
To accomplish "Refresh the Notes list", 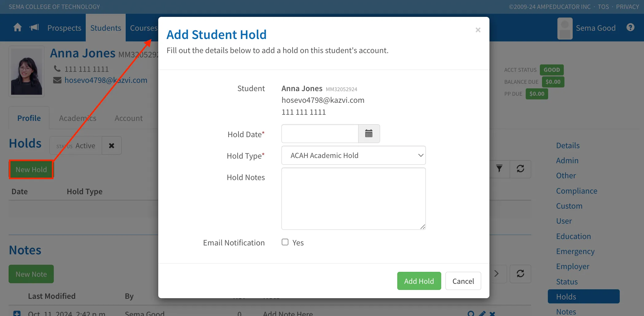I will tap(520, 274).
